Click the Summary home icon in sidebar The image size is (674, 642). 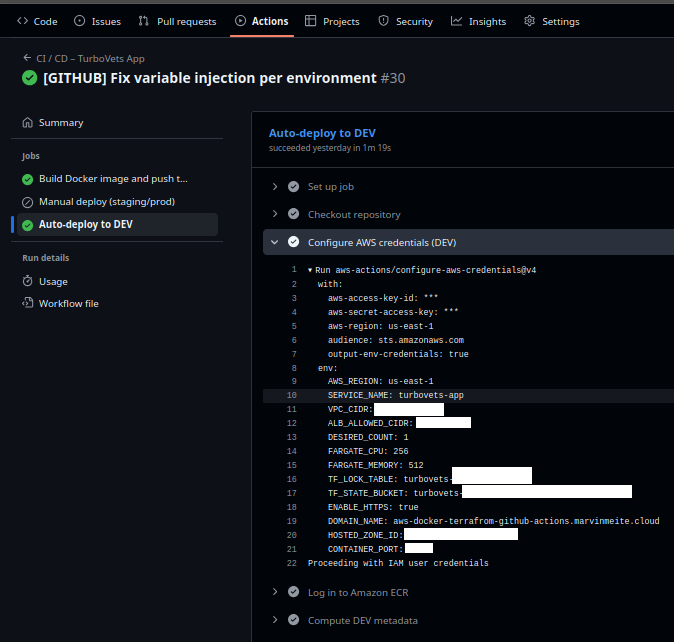coord(28,123)
